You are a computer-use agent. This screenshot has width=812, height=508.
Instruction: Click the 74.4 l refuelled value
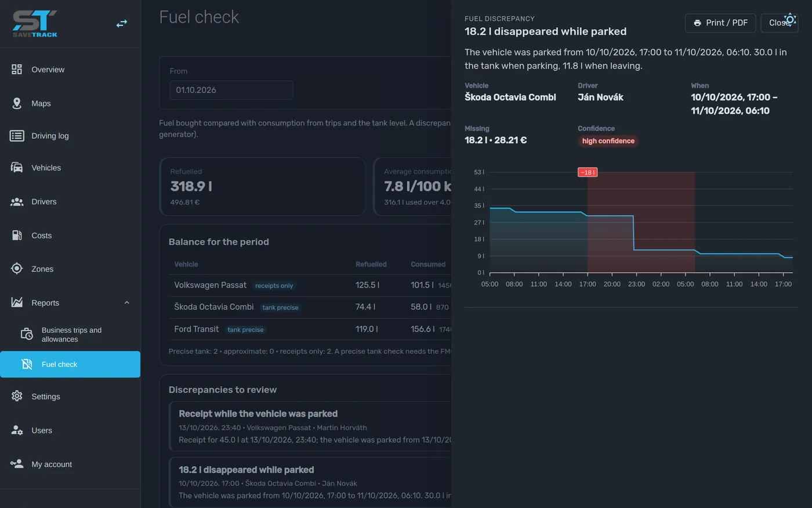tap(365, 307)
